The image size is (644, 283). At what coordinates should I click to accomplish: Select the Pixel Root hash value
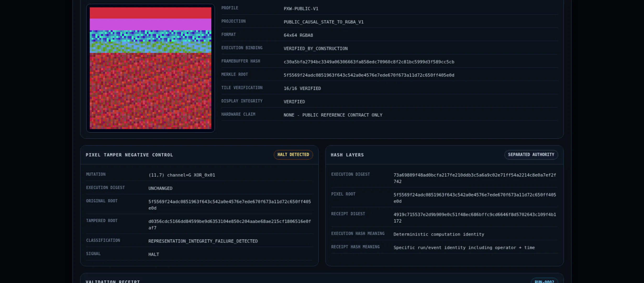click(475, 198)
